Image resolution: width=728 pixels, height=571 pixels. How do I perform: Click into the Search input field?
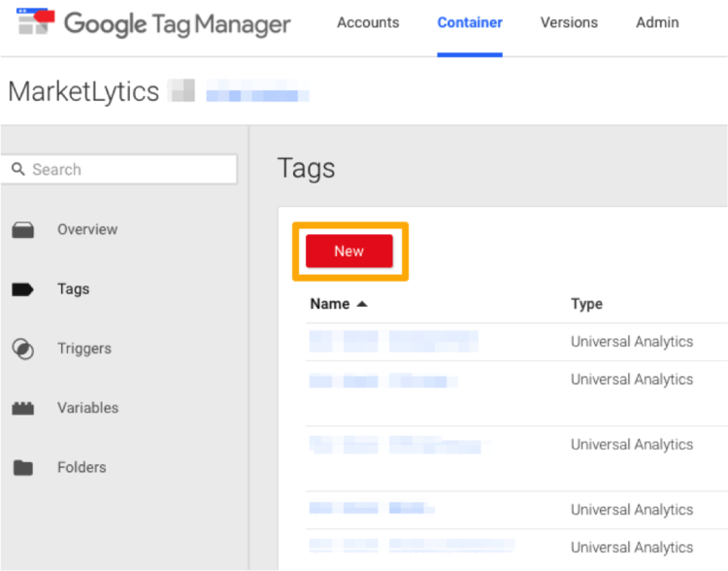point(118,169)
